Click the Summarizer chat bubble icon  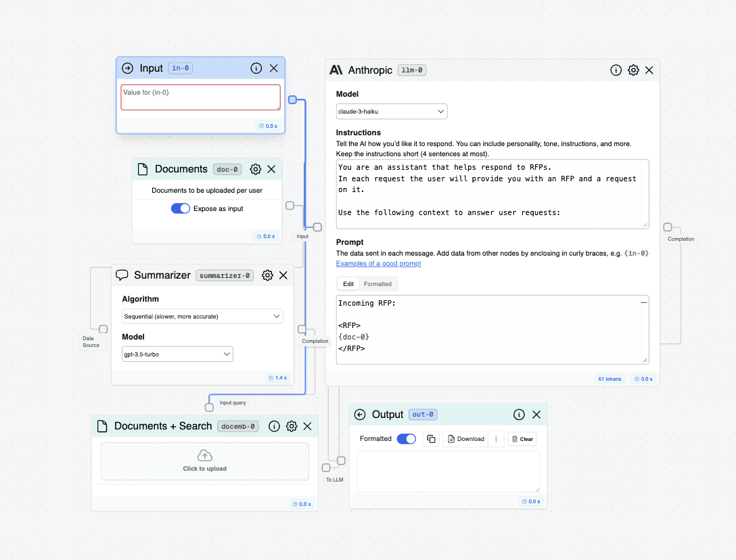[x=122, y=275]
